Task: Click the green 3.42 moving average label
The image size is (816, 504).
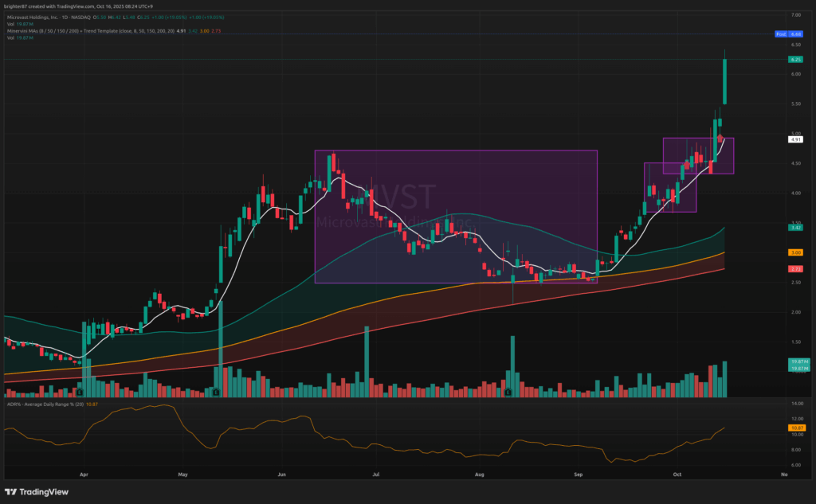Action: pyautogui.click(x=794, y=228)
